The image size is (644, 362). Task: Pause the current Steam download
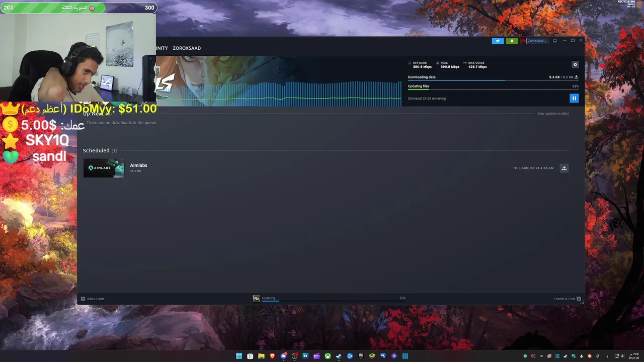pos(574,98)
